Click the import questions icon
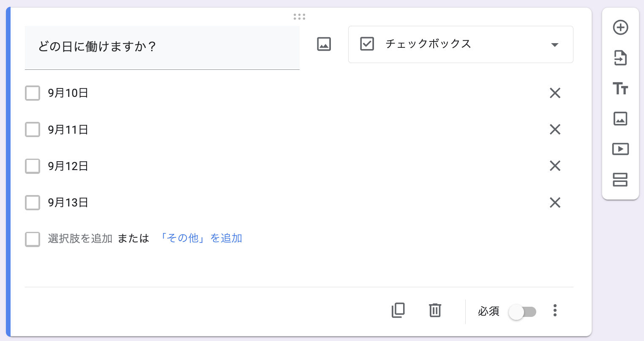The image size is (644, 341). [x=620, y=58]
